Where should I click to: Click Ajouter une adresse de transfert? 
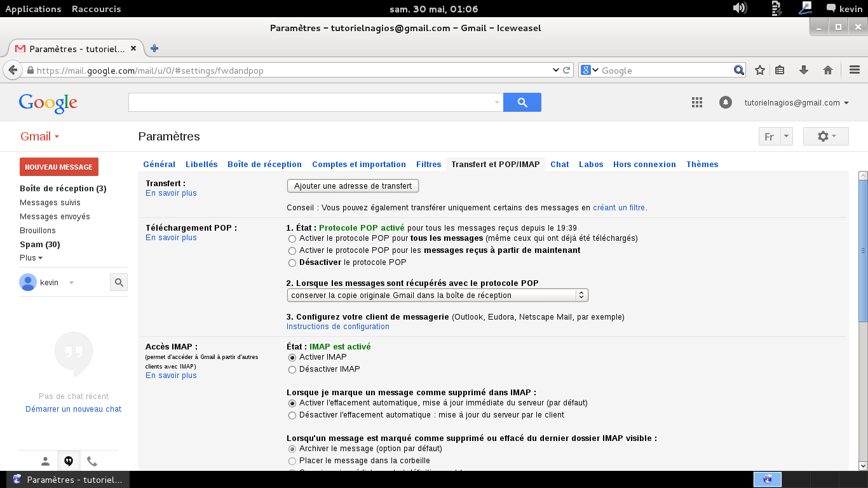[x=353, y=186]
